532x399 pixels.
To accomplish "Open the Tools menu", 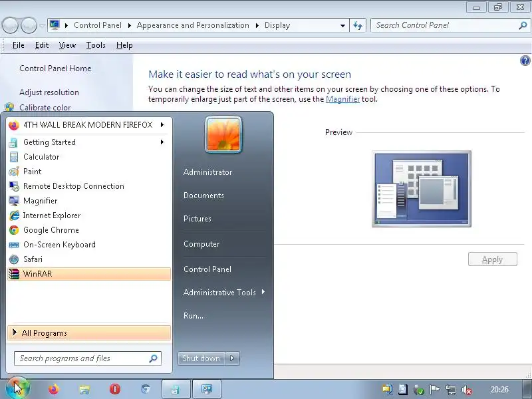I will tap(96, 45).
